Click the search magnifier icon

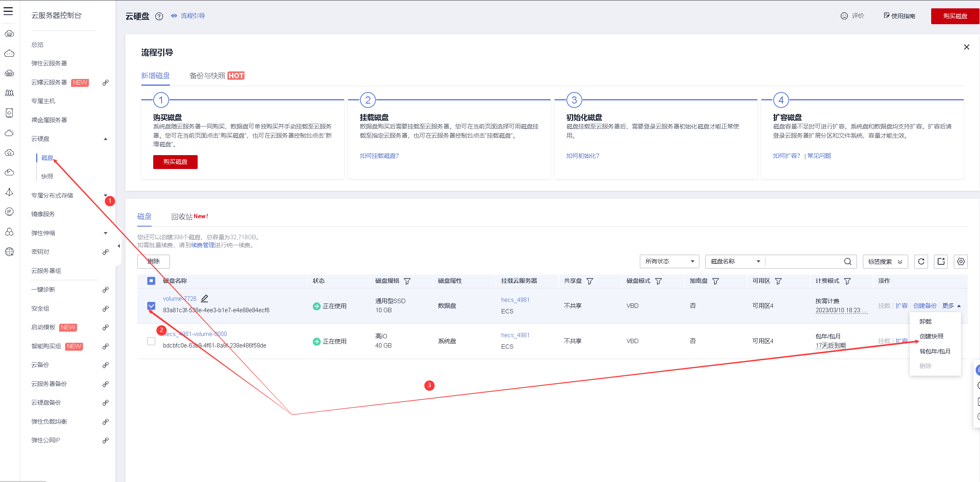(847, 261)
